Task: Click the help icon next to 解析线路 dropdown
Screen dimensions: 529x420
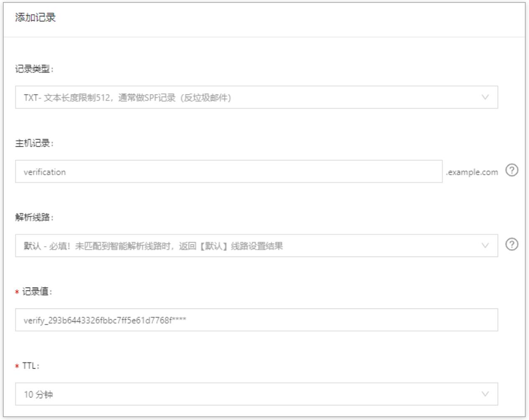Action: click(x=511, y=244)
